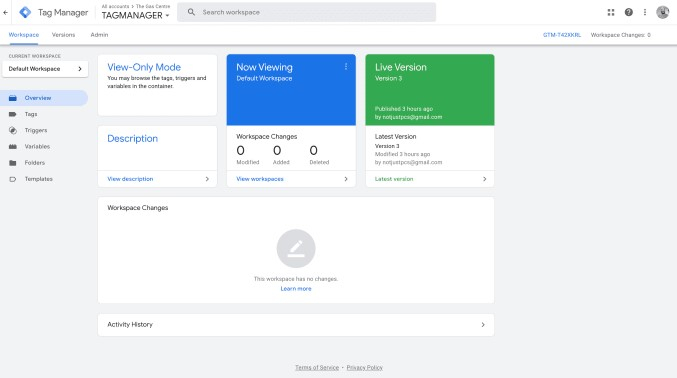Click the Variables sidebar icon

(13, 146)
